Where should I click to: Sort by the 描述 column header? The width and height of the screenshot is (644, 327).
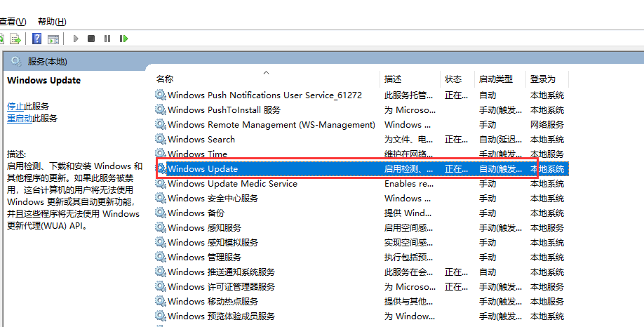[410, 79]
